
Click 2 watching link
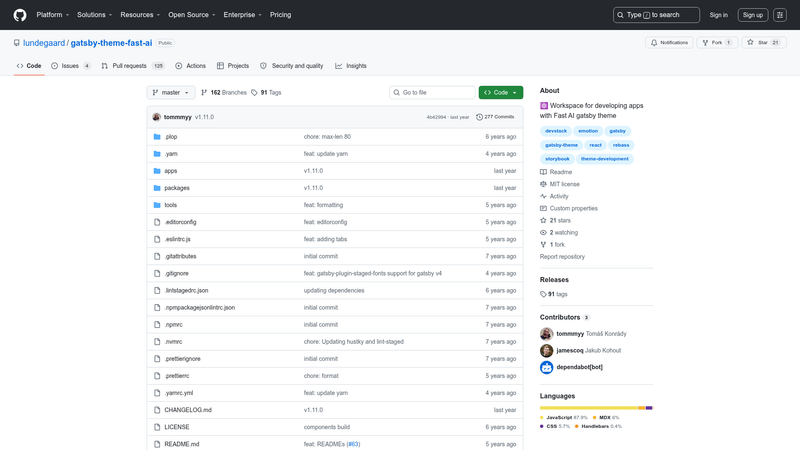pos(559,233)
